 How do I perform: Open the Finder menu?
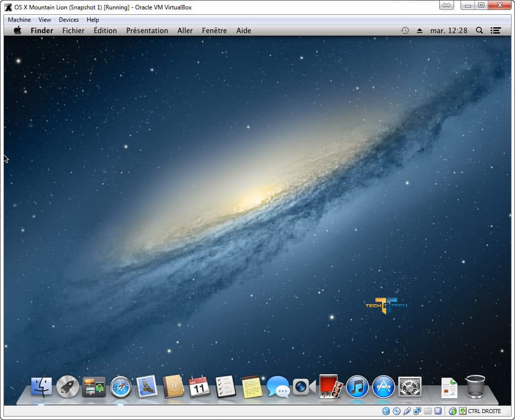coord(42,31)
